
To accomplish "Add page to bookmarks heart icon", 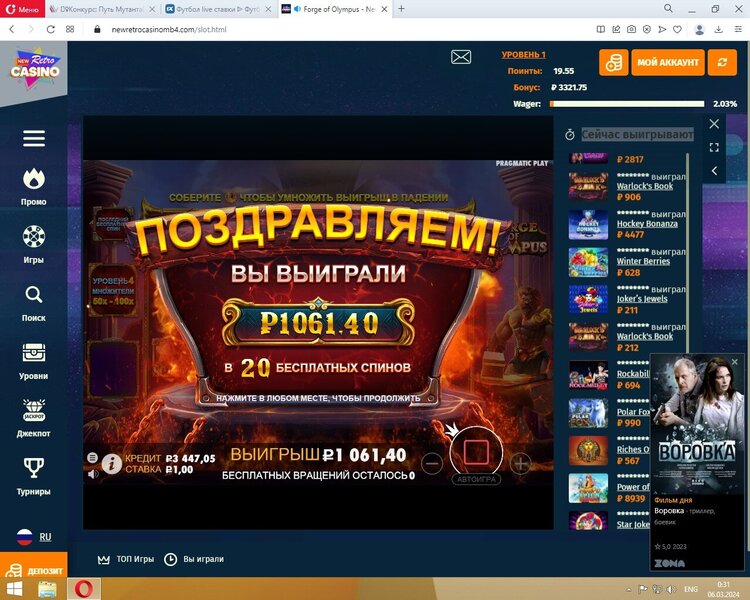I will coord(677,29).
